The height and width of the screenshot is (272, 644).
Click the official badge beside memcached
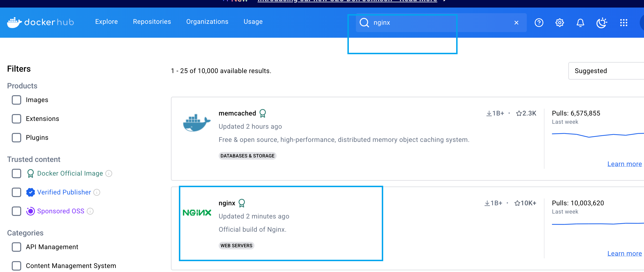[x=262, y=113]
